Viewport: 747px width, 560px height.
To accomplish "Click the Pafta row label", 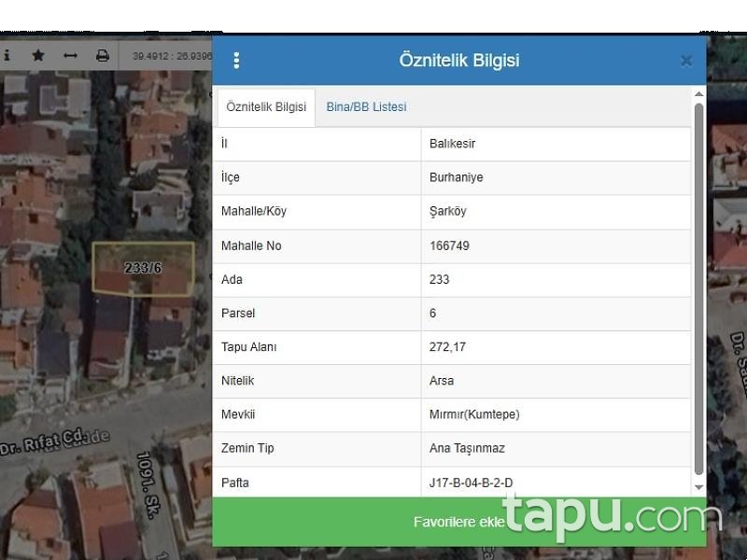I will (235, 483).
